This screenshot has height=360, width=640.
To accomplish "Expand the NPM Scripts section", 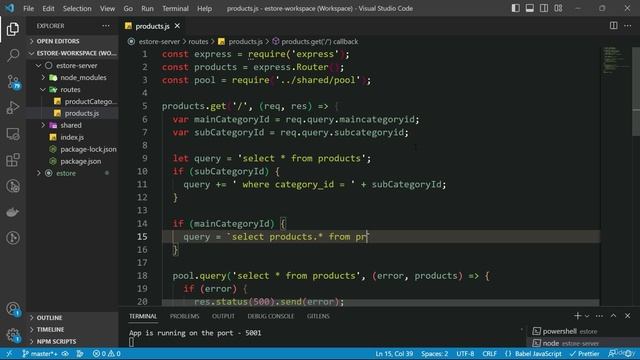I will (x=73, y=341).
